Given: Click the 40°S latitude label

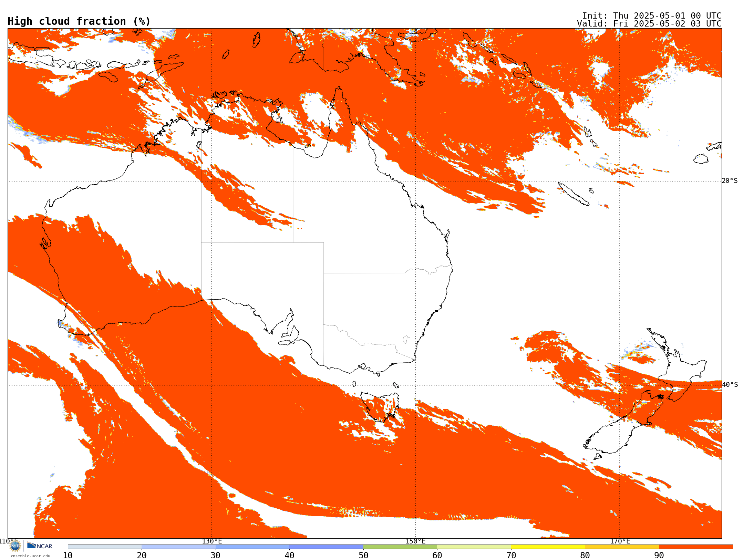Looking at the screenshot, I should click(730, 385).
